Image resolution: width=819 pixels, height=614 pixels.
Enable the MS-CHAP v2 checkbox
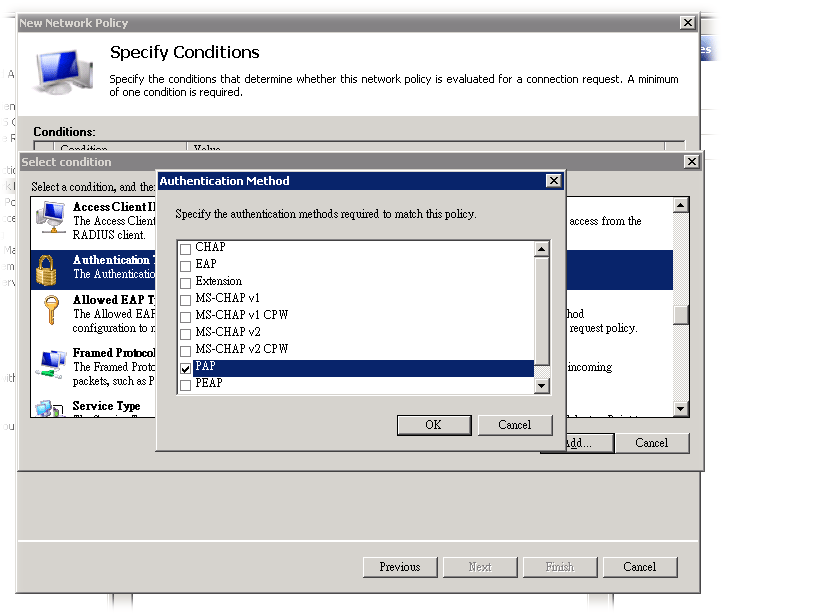[x=185, y=334]
